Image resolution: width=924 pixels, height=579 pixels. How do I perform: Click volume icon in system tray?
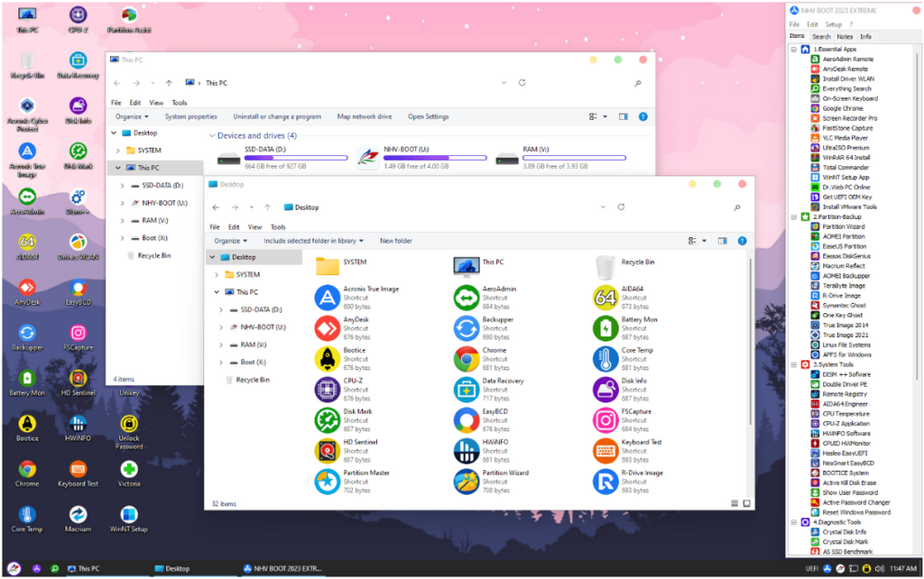879,568
